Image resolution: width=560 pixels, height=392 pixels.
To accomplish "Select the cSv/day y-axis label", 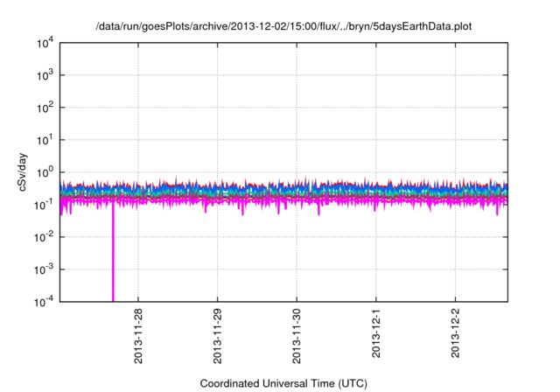I will (x=23, y=172).
